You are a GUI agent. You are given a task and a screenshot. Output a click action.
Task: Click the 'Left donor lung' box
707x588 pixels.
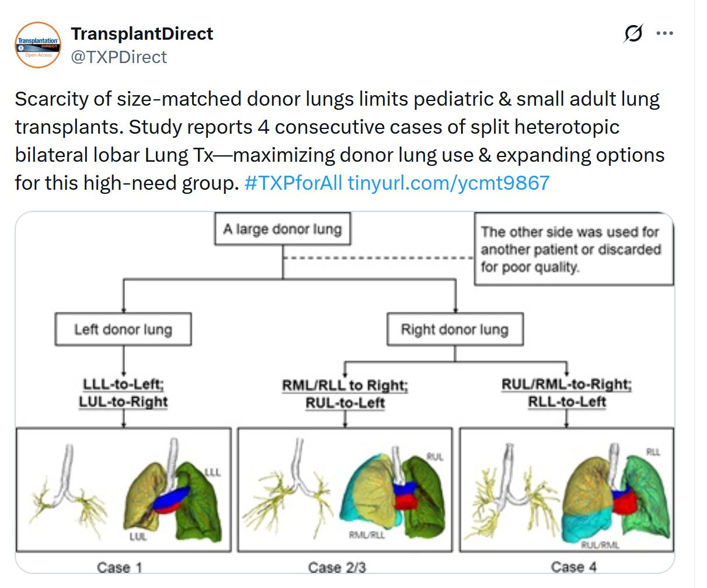(x=123, y=329)
